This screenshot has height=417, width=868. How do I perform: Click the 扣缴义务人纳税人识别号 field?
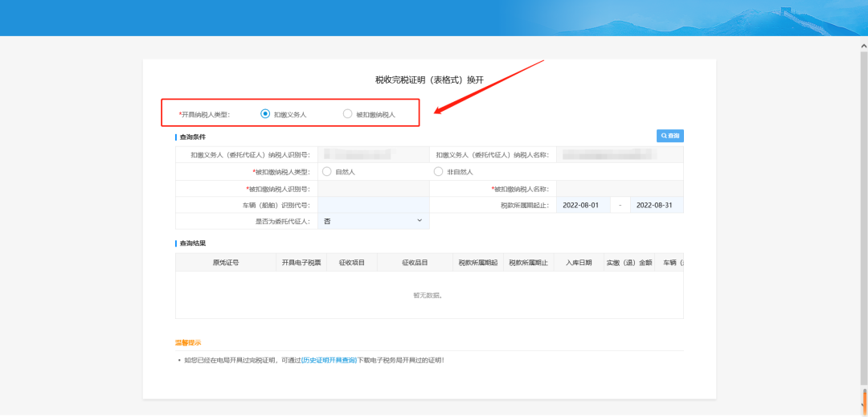coord(373,155)
